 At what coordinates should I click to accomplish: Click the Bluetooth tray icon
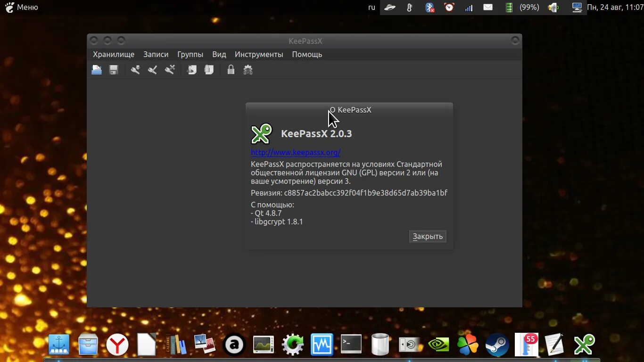point(429,7)
